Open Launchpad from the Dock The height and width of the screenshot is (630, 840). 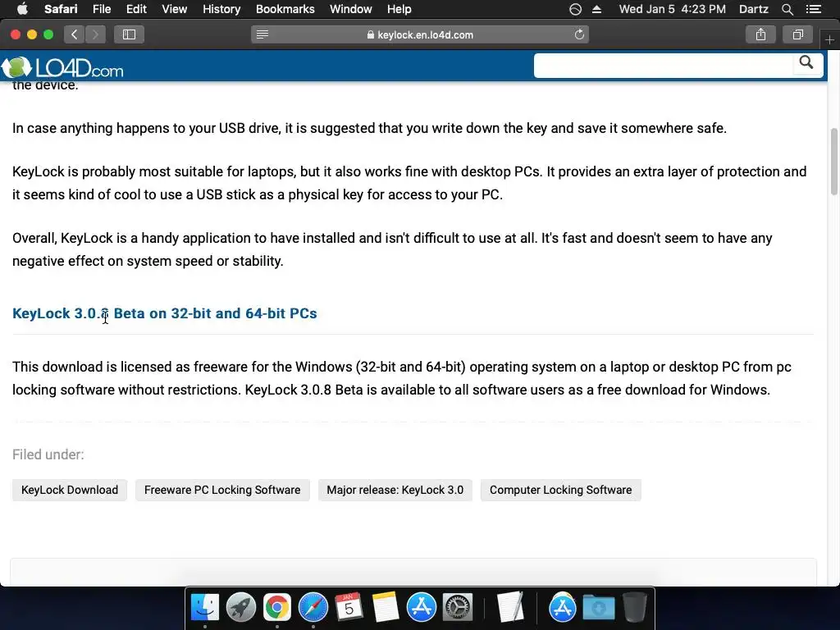tap(241, 608)
